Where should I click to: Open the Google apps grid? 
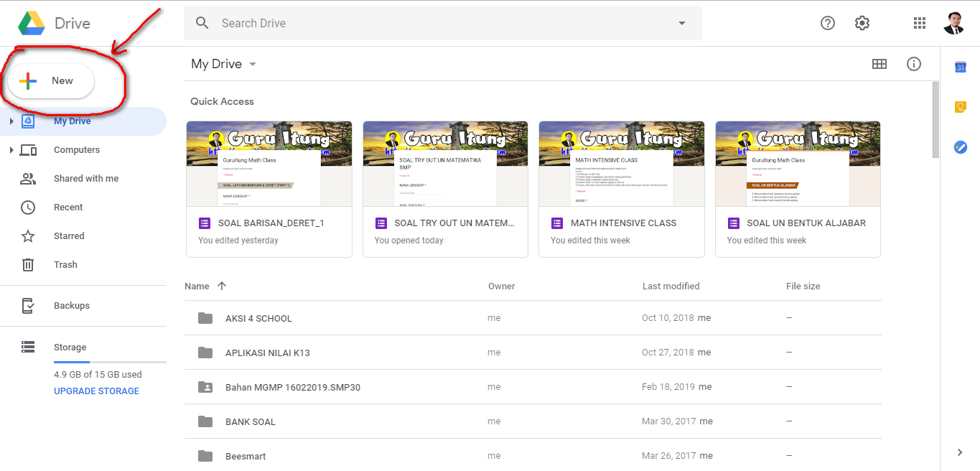[x=920, y=23]
